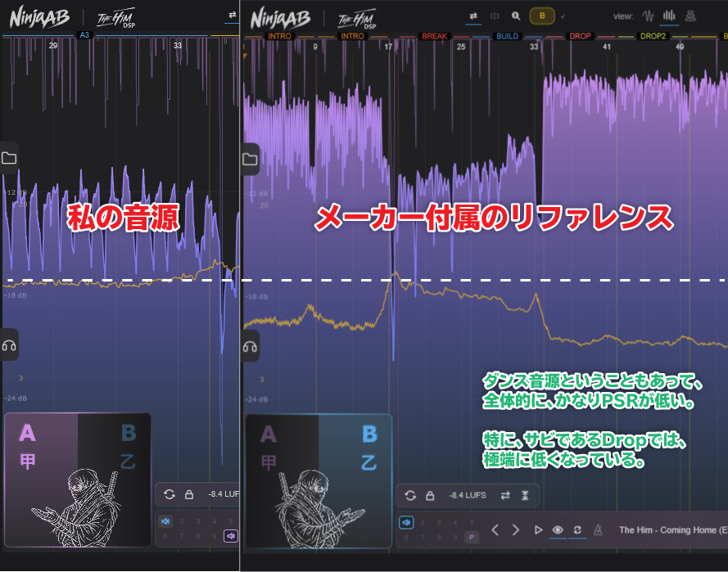Viewport: 728px width, 572px height.
Task: Click the headphones icon in the left window
Action: pos(9,345)
